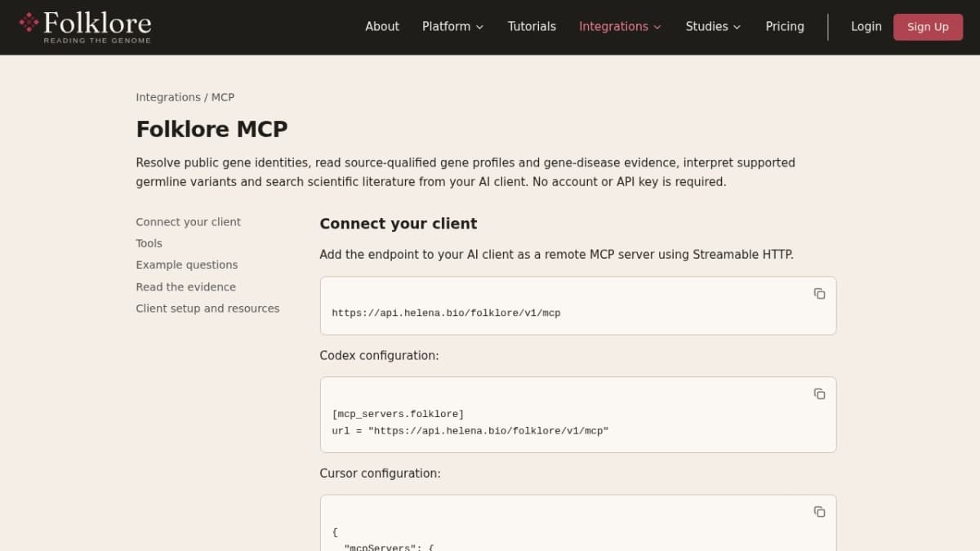
Task: Jump to the Example questions section
Action: point(187,264)
